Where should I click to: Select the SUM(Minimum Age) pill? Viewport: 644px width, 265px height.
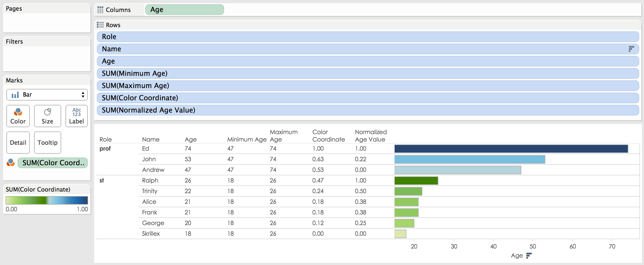point(368,73)
